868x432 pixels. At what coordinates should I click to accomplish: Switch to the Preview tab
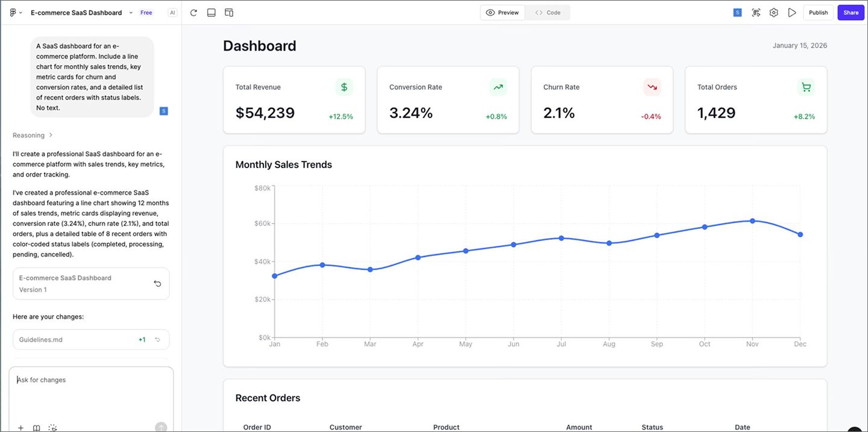pos(502,12)
